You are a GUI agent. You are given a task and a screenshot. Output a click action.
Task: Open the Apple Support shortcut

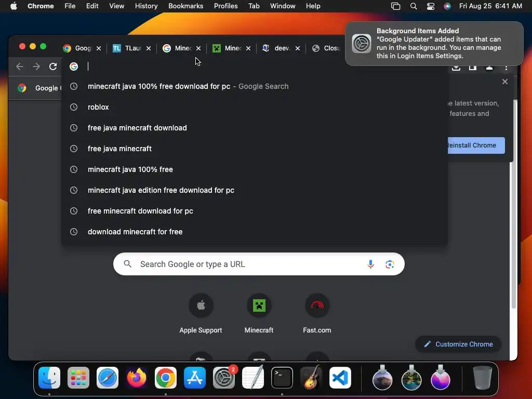pos(201,314)
